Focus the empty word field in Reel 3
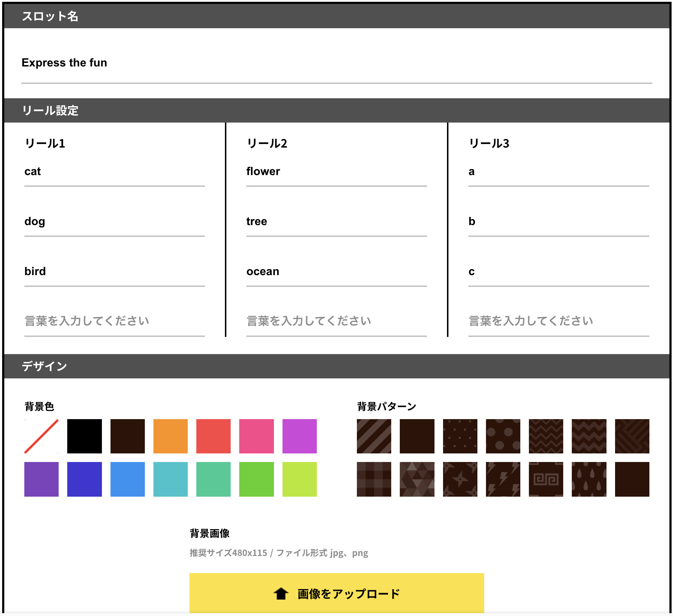Screen dimensions: 673x616 [x=559, y=321]
